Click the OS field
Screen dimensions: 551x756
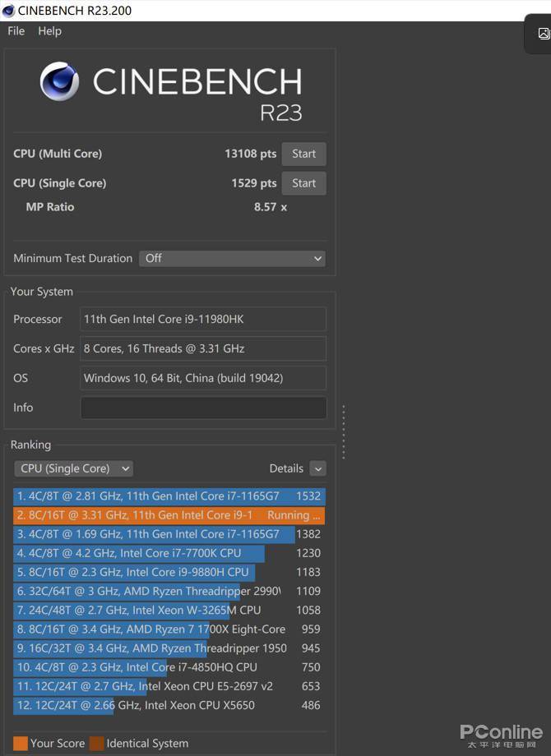click(203, 378)
